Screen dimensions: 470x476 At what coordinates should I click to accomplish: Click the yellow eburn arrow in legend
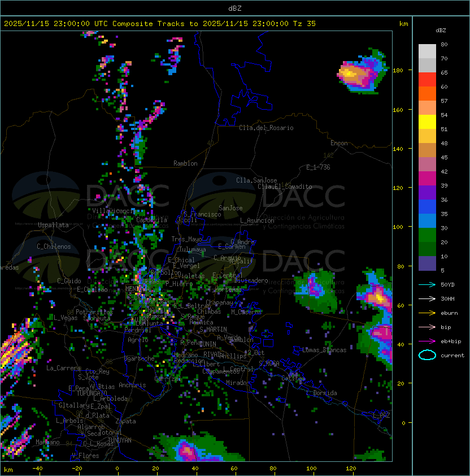coord(427,313)
